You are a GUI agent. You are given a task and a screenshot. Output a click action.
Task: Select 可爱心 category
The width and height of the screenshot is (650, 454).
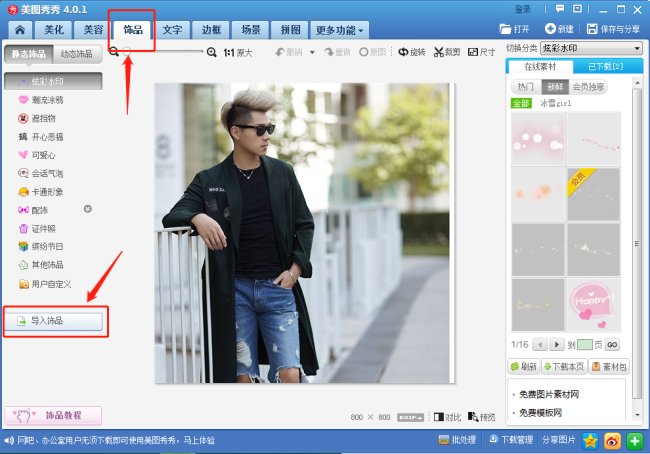click(x=37, y=155)
